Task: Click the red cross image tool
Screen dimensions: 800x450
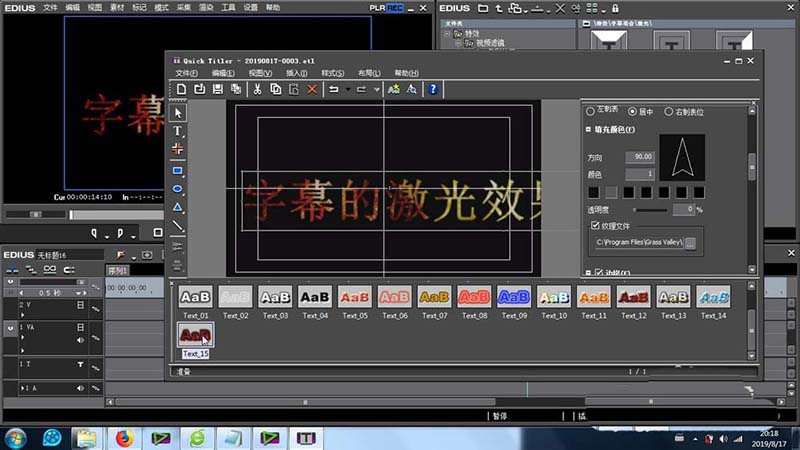Action: click(x=178, y=149)
